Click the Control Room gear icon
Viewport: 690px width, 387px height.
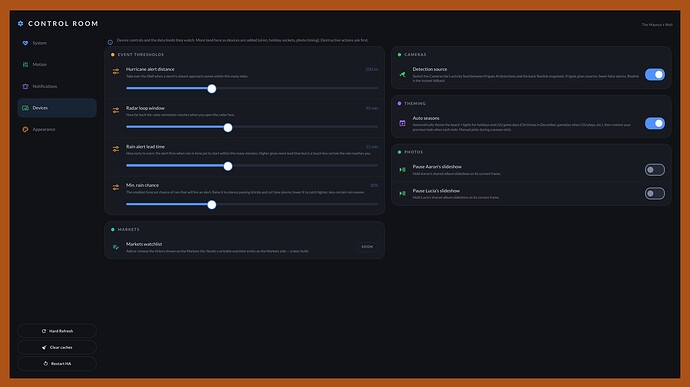[x=20, y=23]
